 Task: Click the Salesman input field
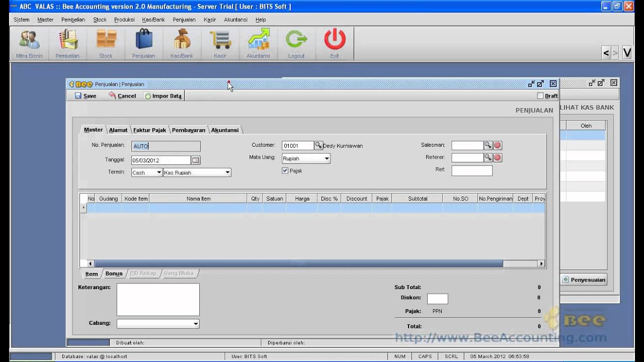(467, 145)
